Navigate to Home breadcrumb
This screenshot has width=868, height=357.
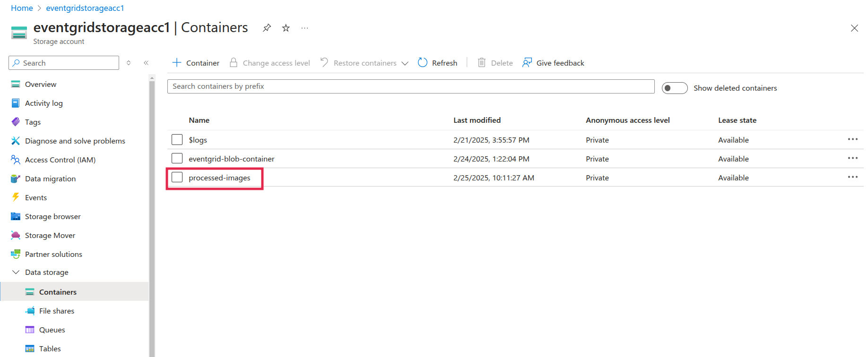pos(22,8)
